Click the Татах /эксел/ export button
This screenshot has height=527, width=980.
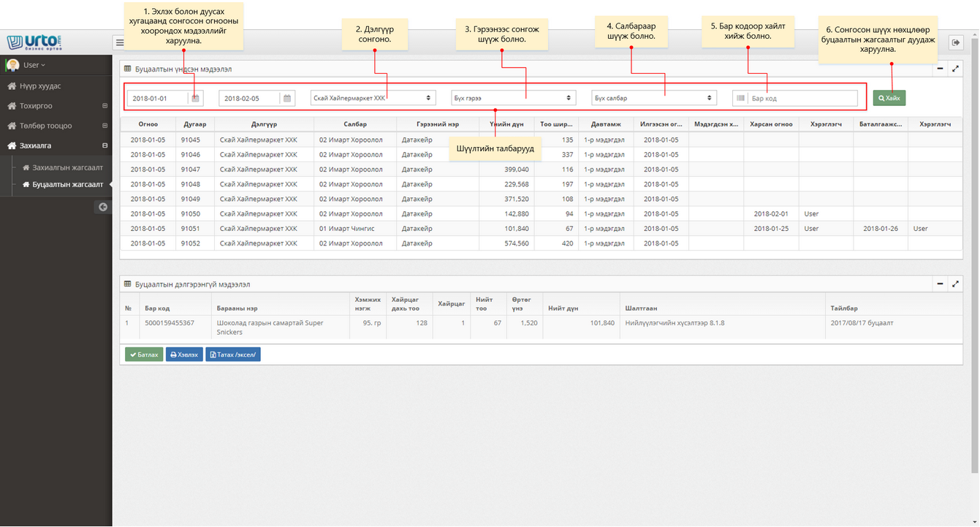pyautogui.click(x=233, y=355)
